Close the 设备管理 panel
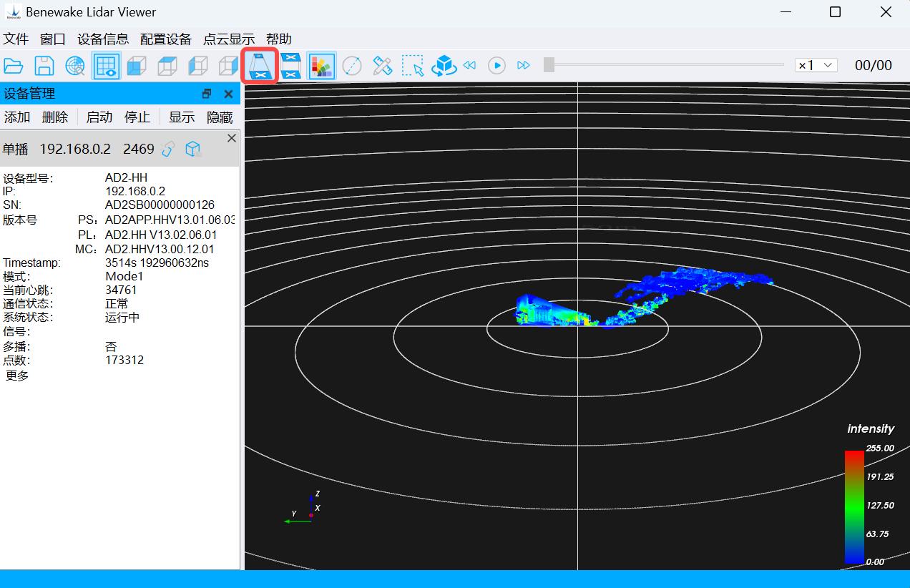The width and height of the screenshot is (910, 588). tap(228, 94)
